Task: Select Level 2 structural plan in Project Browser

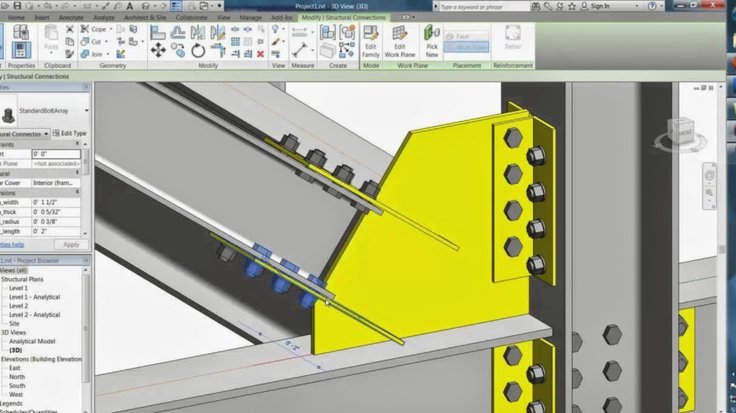Action: (x=18, y=306)
